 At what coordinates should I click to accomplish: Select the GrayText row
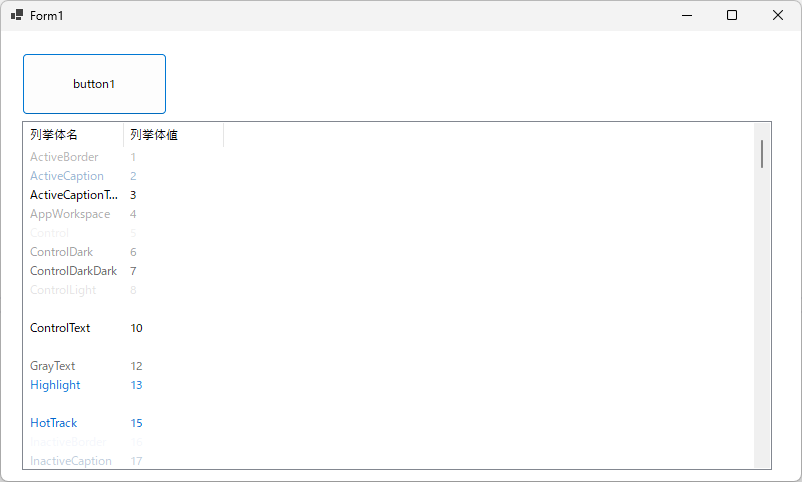52,366
